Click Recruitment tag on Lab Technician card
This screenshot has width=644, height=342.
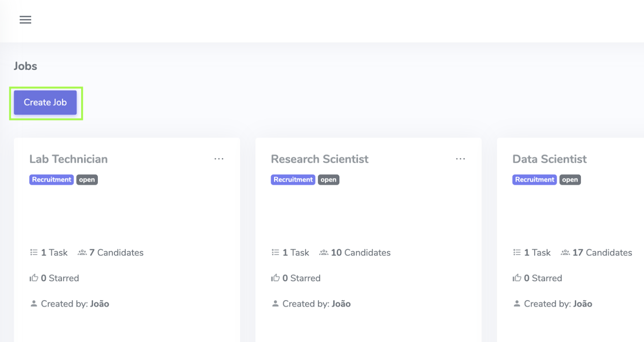(x=51, y=180)
